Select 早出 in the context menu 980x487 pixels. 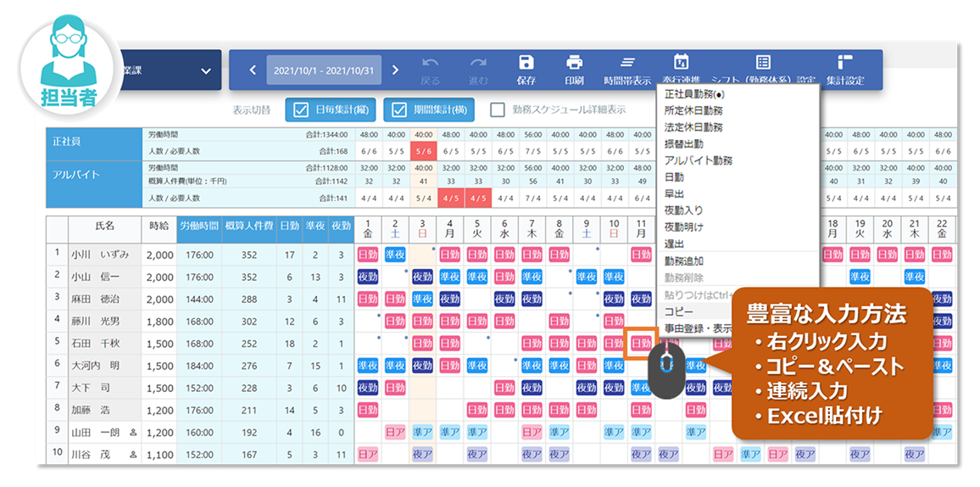[677, 193]
